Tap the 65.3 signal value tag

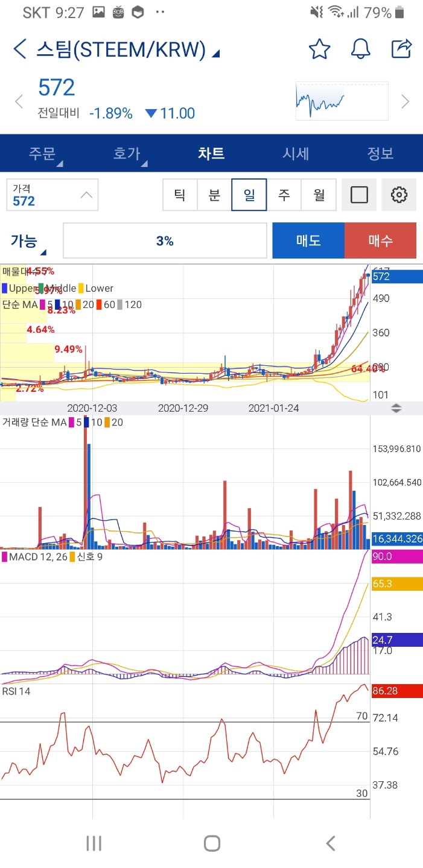[x=396, y=583]
